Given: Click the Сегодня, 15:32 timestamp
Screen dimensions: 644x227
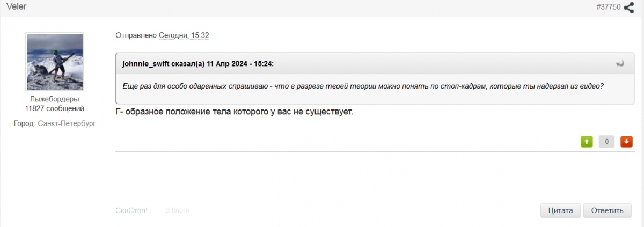Looking at the screenshot, I should click(x=184, y=35).
